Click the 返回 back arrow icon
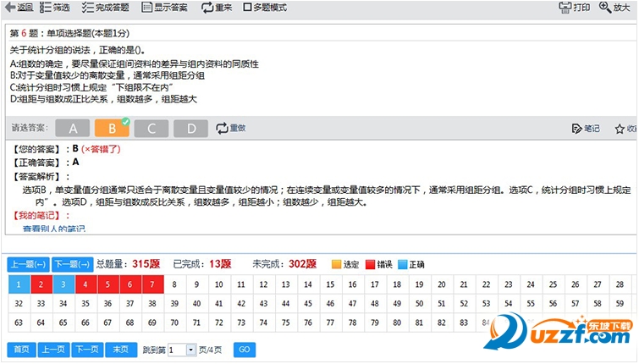The image size is (639, 364). point(10,8)
